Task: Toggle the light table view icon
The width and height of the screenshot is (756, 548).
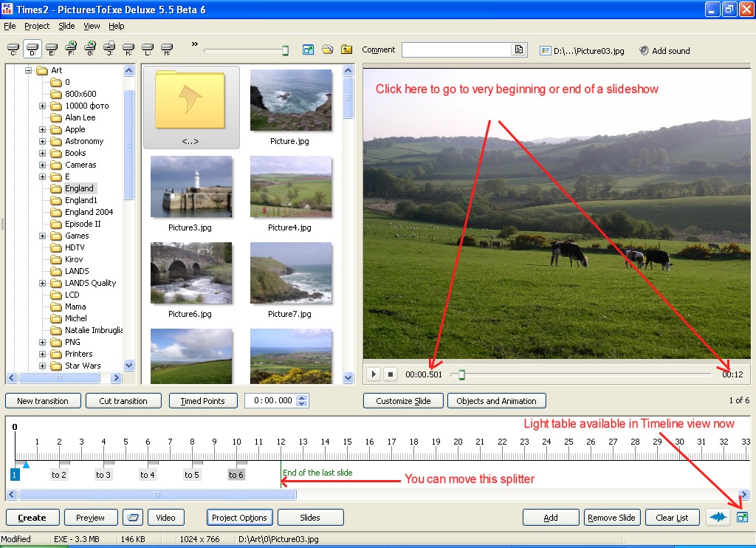Action: (x=743, y=518)
